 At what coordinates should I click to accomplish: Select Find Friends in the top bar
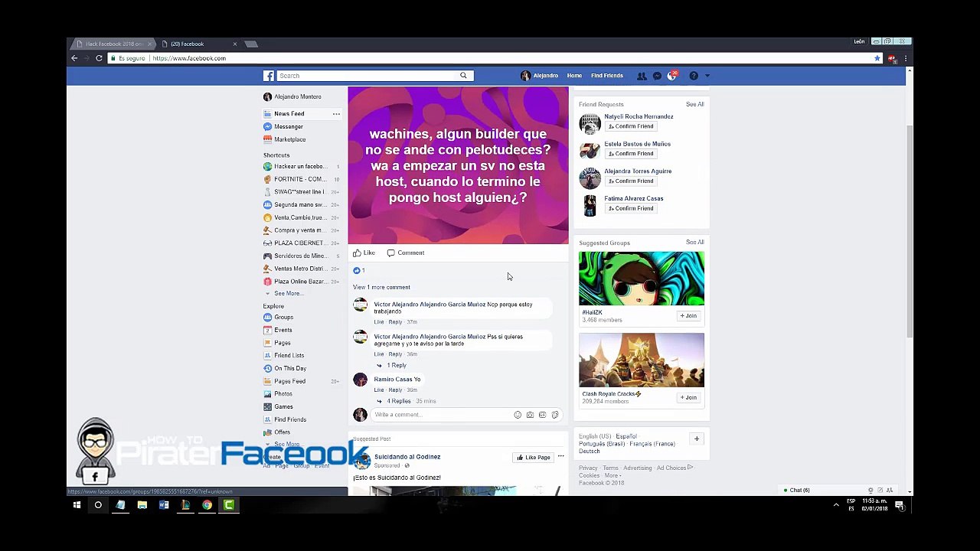(x=607, y=76)
